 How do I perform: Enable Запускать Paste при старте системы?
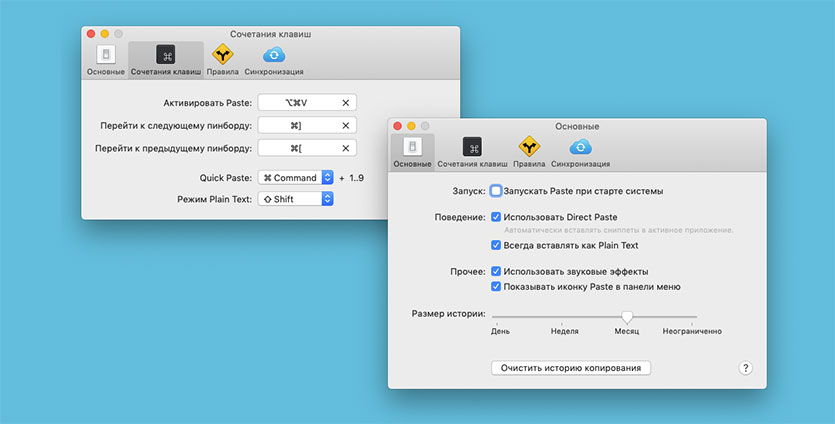(496, 190)
